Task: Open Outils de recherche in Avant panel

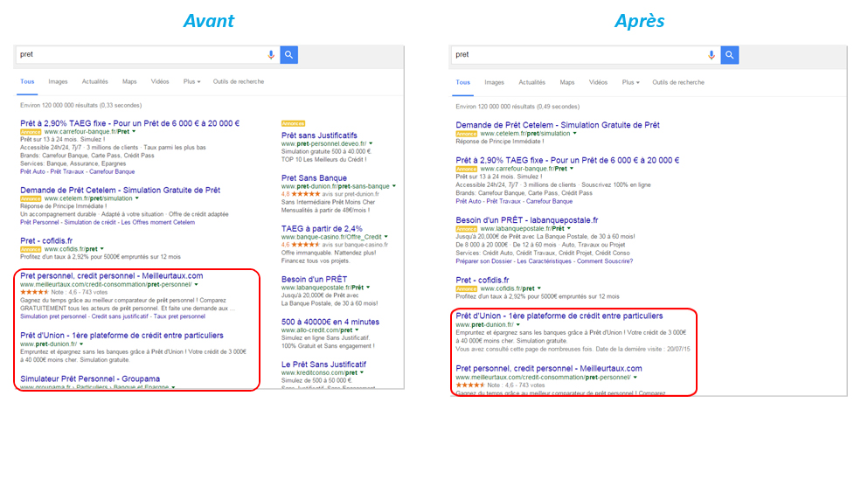Action: pyautogui.click(x=239, y=81)
